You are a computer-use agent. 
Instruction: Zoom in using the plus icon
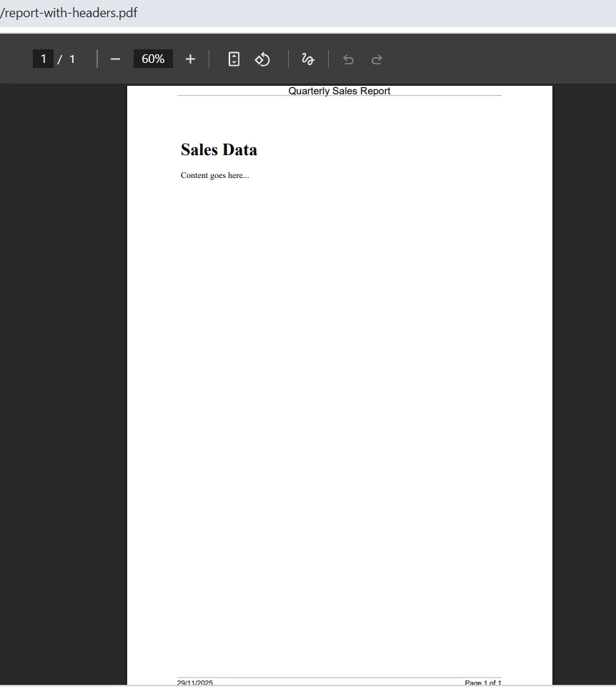(190, 59)
